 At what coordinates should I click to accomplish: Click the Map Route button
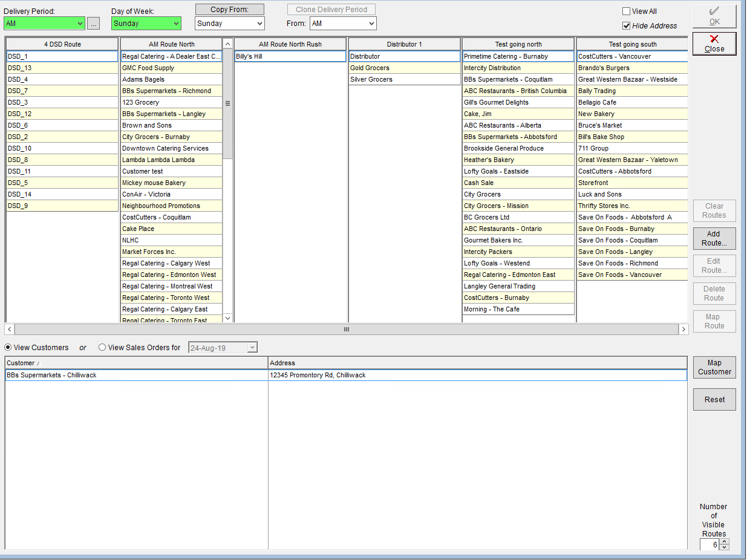tap(714, 321)
